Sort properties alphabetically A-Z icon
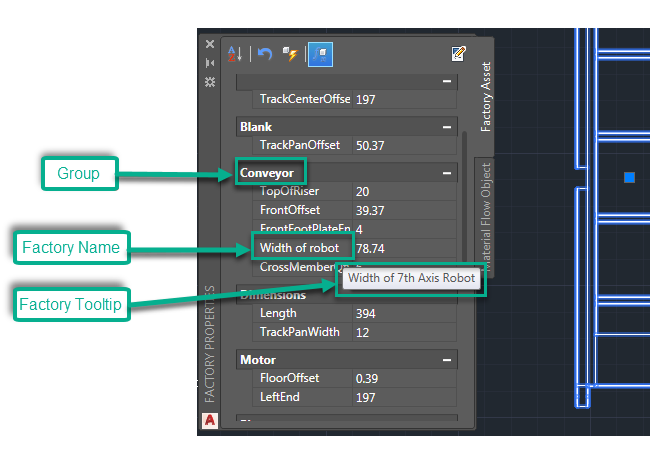Viewport: 660px width, 470px height. click(235, 54)
